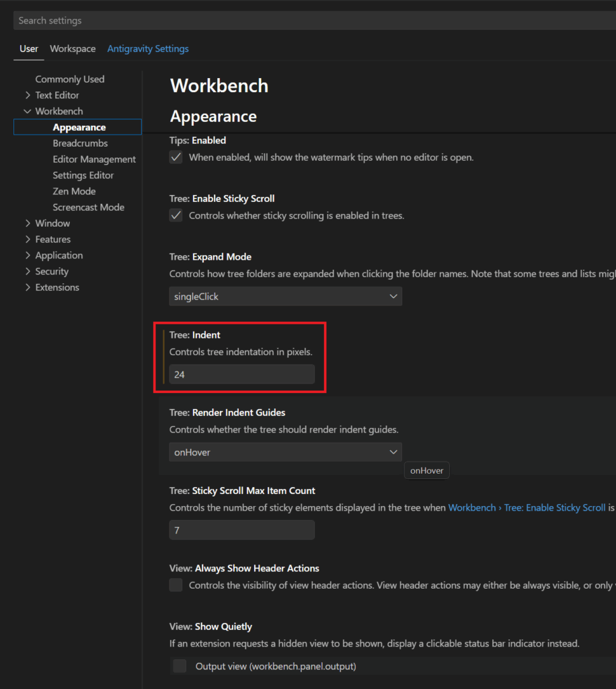The height and width of the screenshot is (689, 616).
Task: Uncheck Tree: Enable Sticky Scroll
Action: (176, 215)
